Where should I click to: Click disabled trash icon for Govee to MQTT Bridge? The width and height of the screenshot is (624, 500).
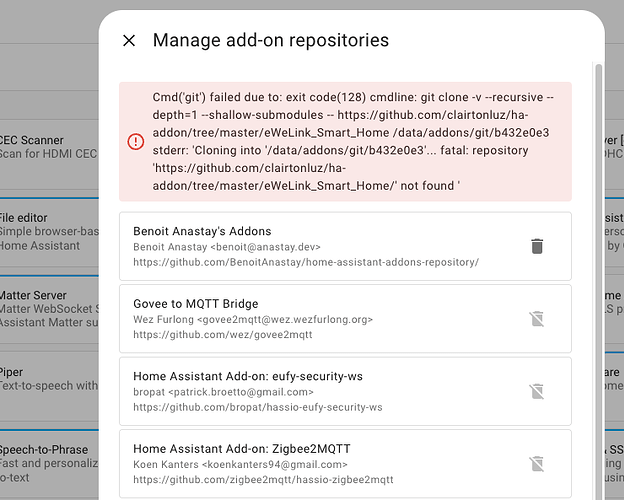coord(537,319)
